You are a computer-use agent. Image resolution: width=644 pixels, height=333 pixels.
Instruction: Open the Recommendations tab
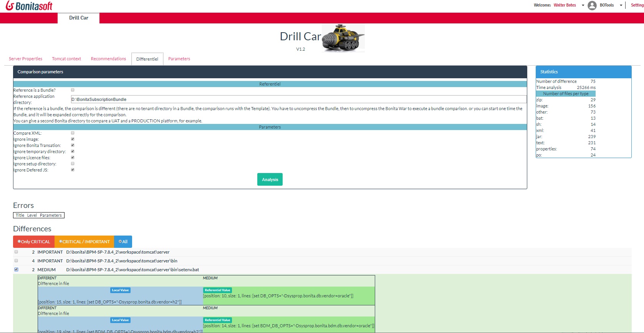(108, 59)
